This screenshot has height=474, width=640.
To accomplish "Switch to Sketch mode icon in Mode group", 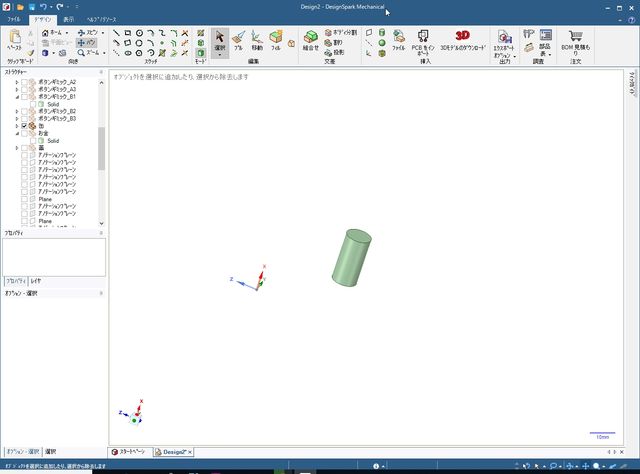I will (200, 33).
